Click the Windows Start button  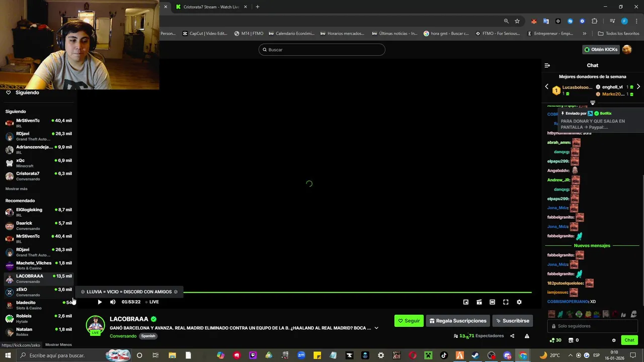tap(8, 355)
